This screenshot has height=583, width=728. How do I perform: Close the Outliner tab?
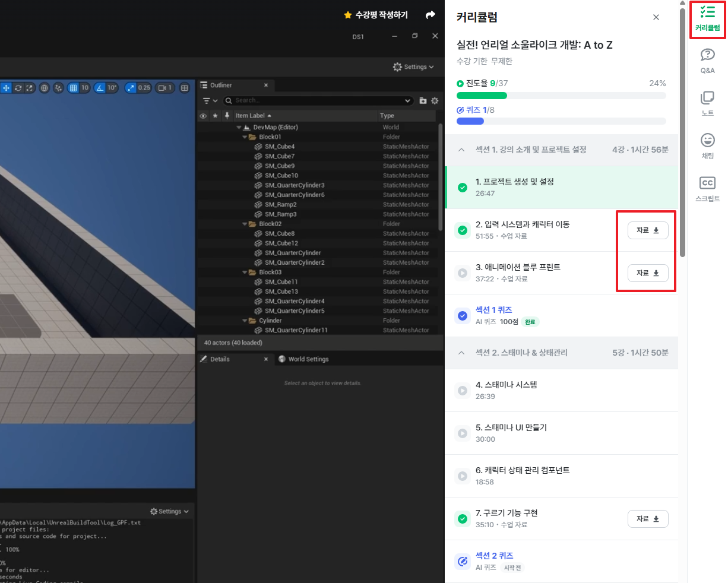coord(266,85)
